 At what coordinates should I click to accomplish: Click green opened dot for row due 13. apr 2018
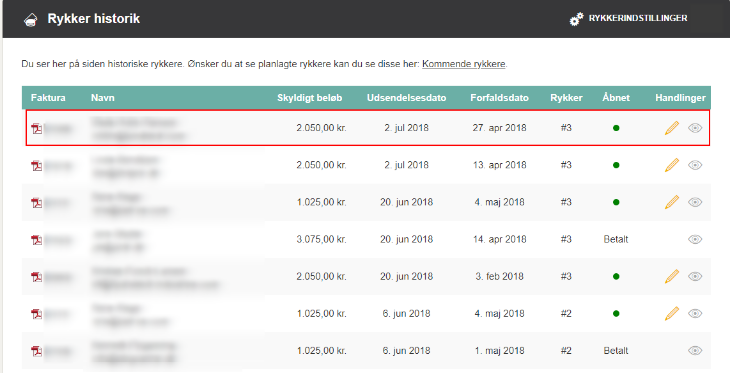tap(616, 165)
